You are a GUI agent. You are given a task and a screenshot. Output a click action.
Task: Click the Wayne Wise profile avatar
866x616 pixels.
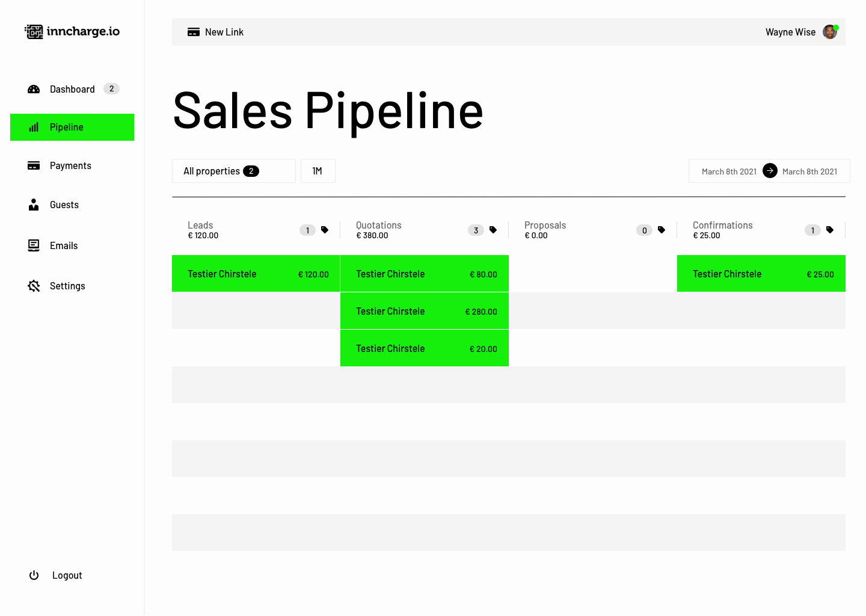[830, 32]
